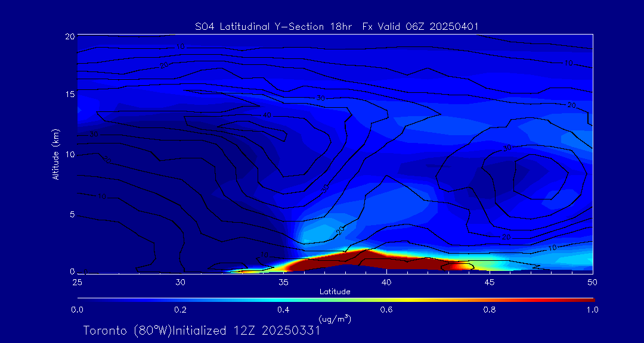Click the '(ug/m³)' colorbar units label

[335, 318]
